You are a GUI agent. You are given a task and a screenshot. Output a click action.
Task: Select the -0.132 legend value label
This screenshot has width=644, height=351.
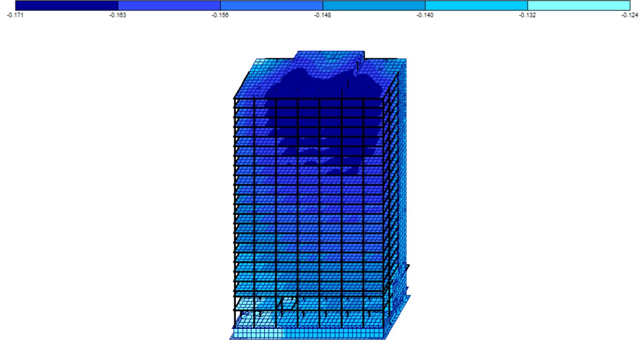tap(527, 15)
